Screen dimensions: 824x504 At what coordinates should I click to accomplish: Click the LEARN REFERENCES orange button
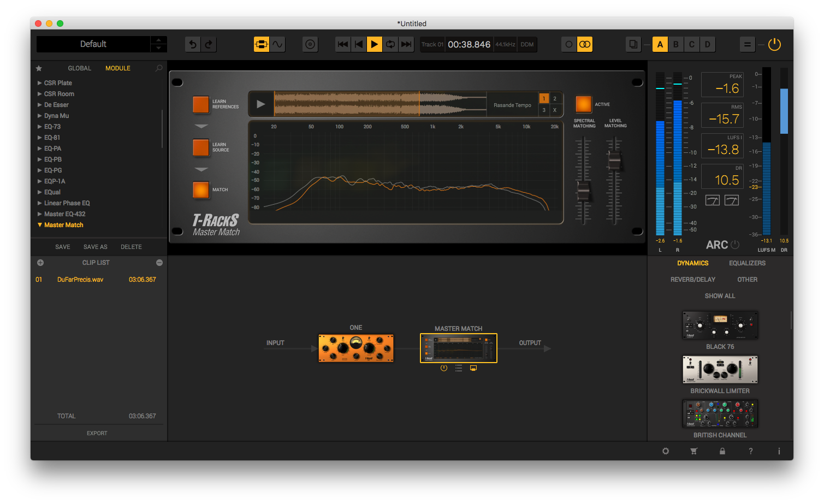[201, 104]
